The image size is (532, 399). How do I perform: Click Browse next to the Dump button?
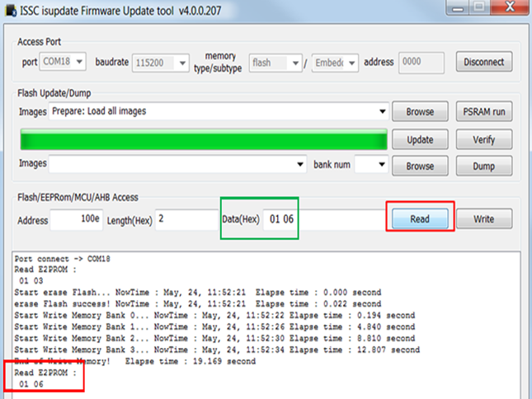click(419, 166)
